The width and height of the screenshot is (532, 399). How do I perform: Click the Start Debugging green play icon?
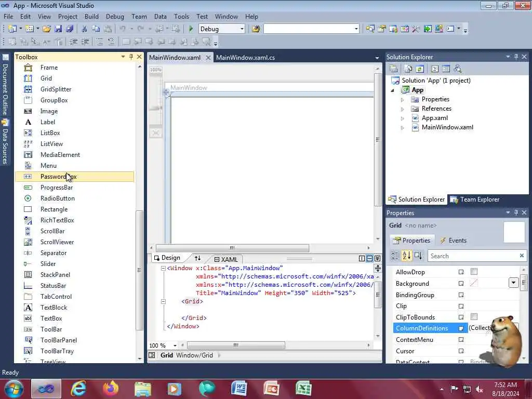point(191,29)
